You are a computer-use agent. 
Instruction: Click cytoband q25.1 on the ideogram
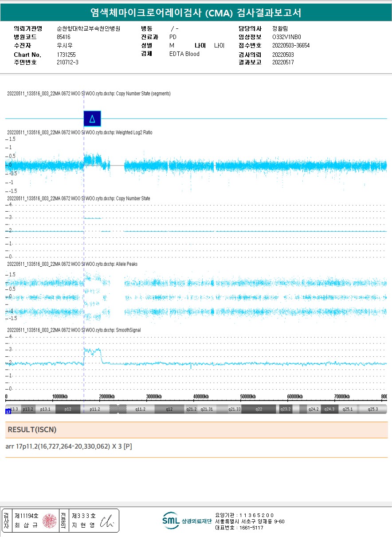pyautogui.click(x=347, y=409)
